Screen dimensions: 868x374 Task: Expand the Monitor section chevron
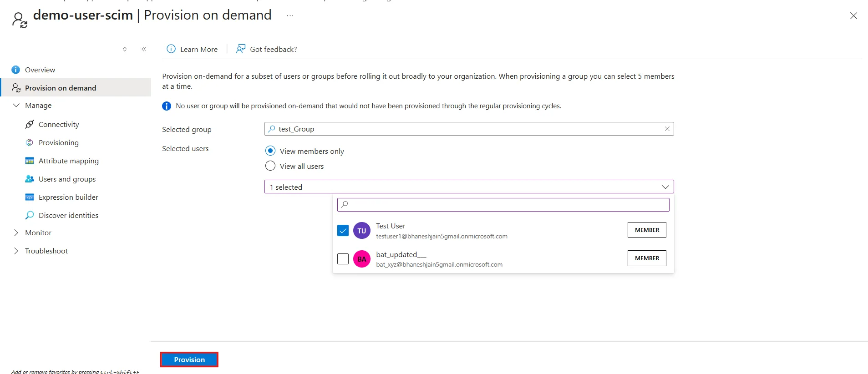(x=16, y=232)
